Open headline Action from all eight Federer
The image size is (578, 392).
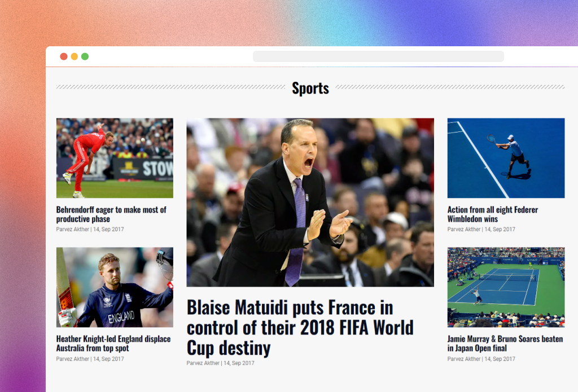(492, 214)
